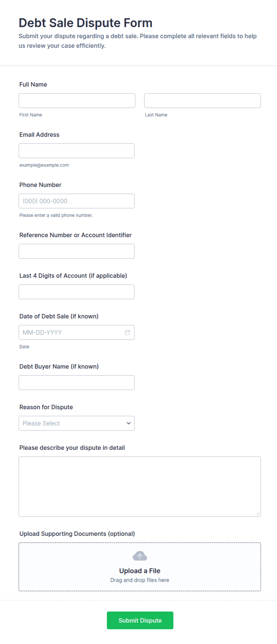Click inside the dispute description text area
277x644 pixels.
point(140,486)
